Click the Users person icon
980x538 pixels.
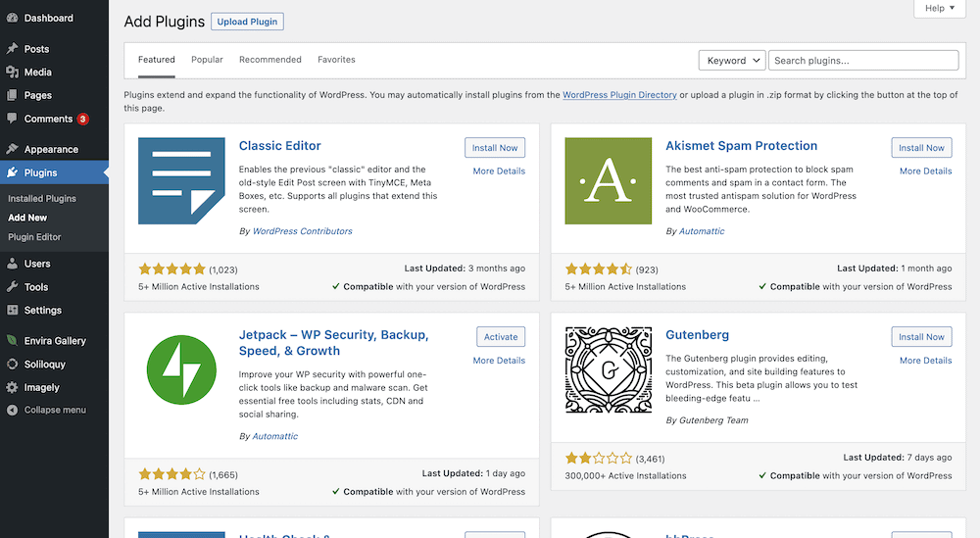(x=12, y=264)
